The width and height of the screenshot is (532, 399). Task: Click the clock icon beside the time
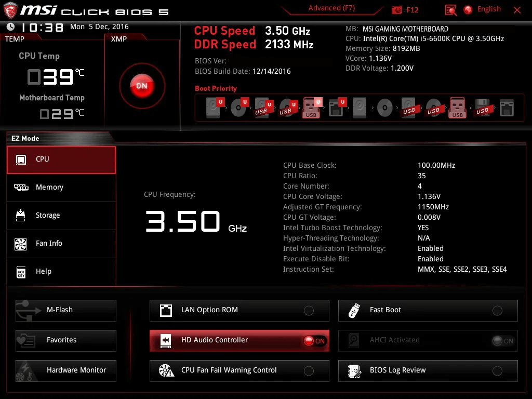point(10,27)
